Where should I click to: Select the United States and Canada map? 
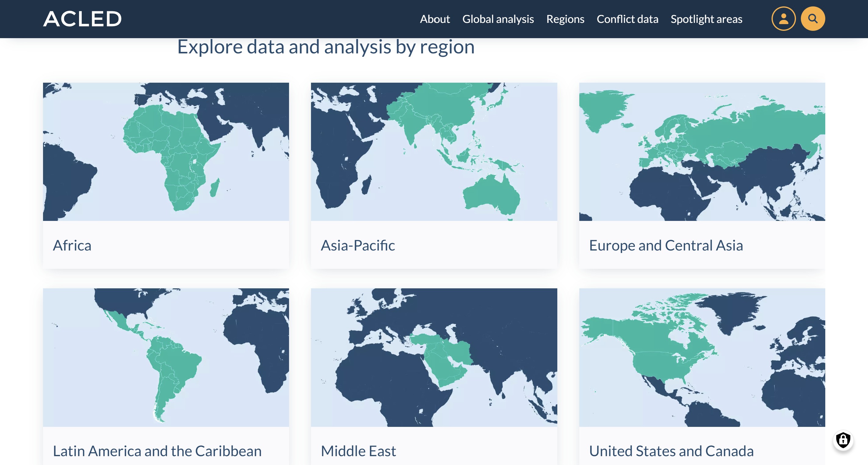702,357
